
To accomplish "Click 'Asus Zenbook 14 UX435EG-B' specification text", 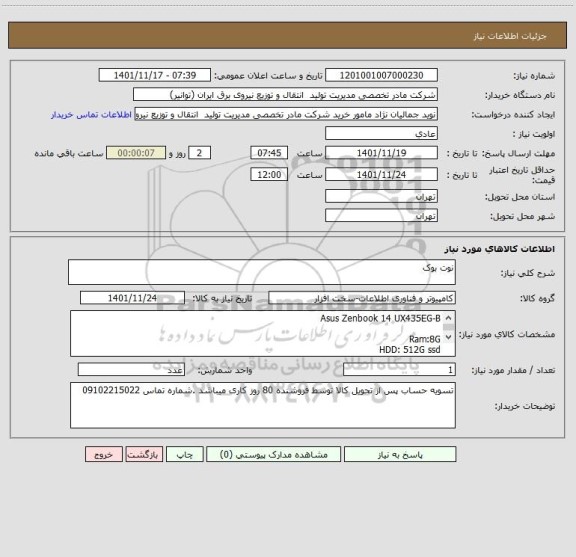I will [380, 318].
